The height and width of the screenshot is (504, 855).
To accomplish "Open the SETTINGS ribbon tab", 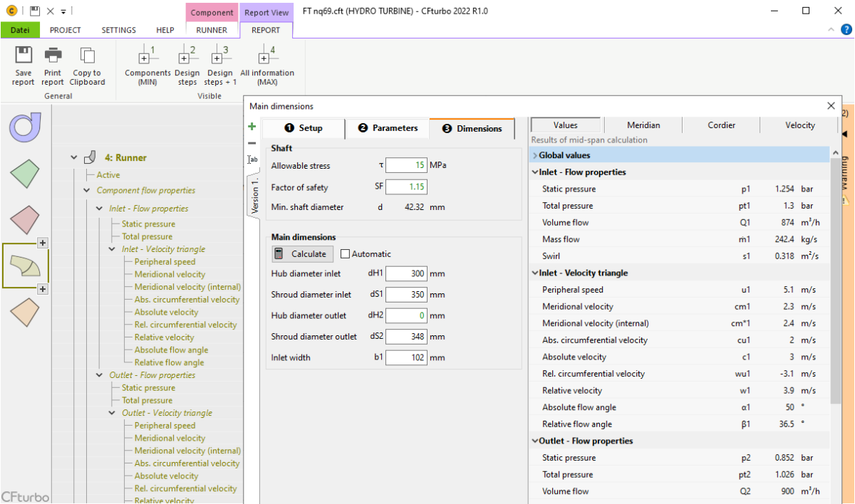I will pyautogui.click(x=118, y=30).
